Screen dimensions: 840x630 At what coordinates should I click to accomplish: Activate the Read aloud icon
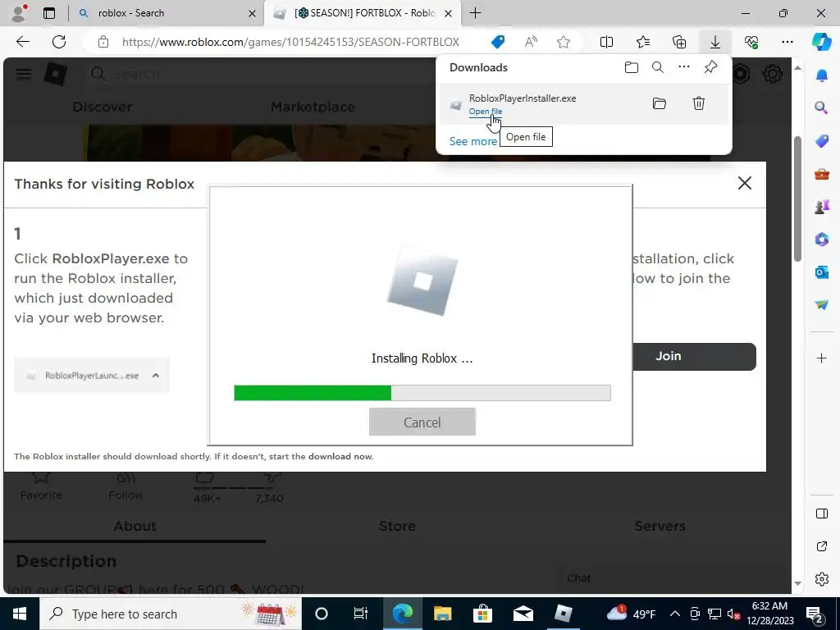pyautogui.click(x=531, y=42)
